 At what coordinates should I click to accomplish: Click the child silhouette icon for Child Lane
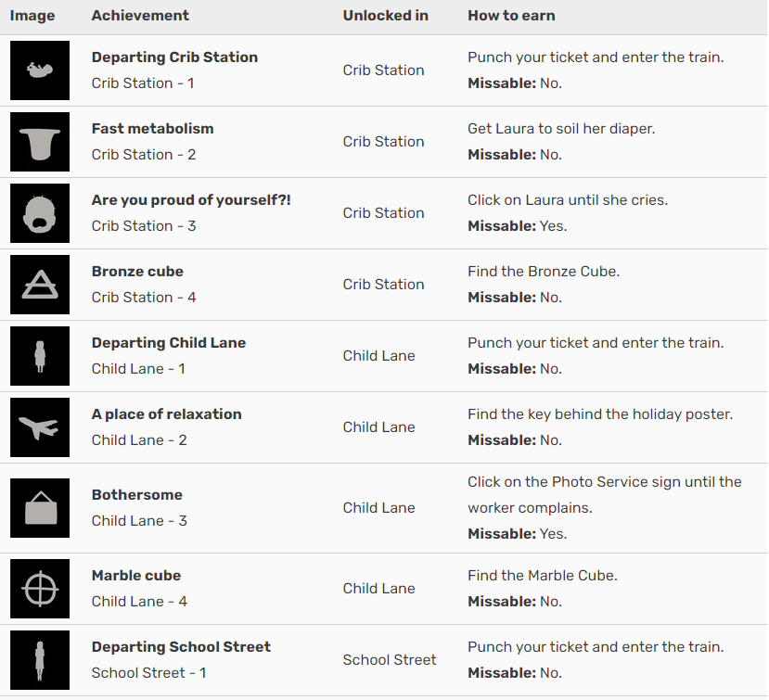[x=40, y=356]
